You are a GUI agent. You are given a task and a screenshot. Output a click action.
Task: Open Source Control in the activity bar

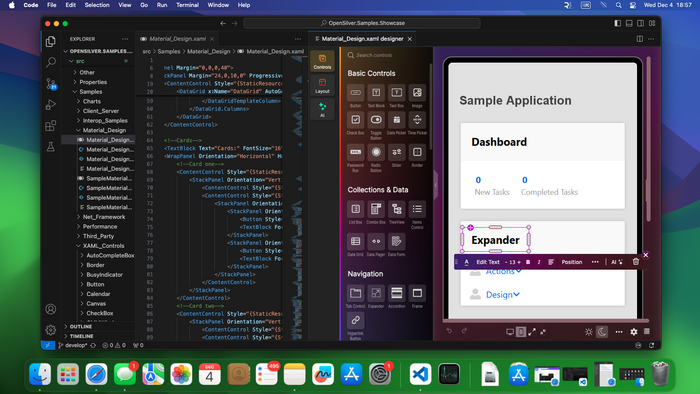tap(51, 83)
